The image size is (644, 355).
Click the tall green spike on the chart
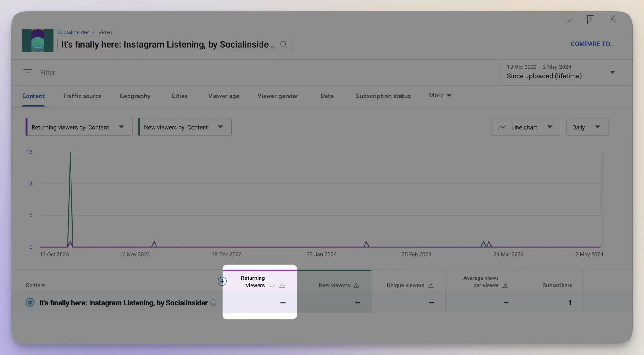pyautogui.click(x=70, y=199)
